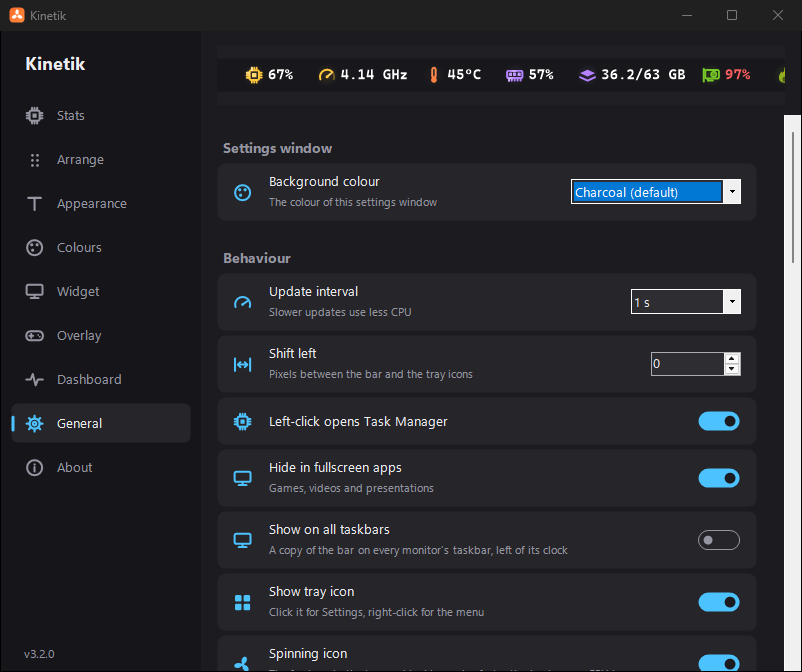Go to the Appearance section
The width and height of the screenshot is (802, 672).
pyautogui.click(x=101, y=204)
